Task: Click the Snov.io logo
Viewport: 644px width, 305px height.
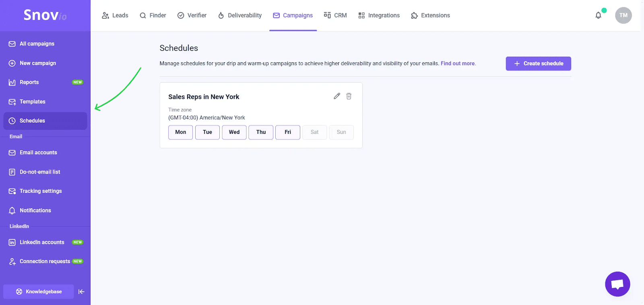Action: click(45, 15)
